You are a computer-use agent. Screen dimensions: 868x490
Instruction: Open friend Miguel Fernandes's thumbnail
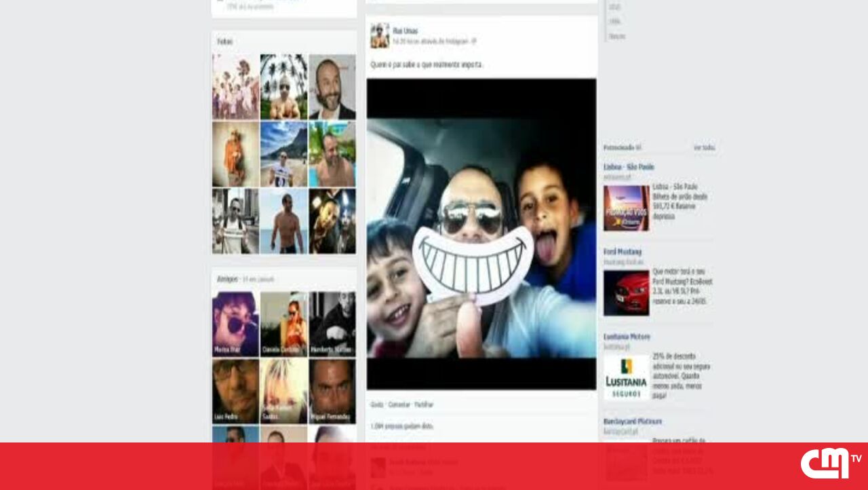(x=332, y=391)
